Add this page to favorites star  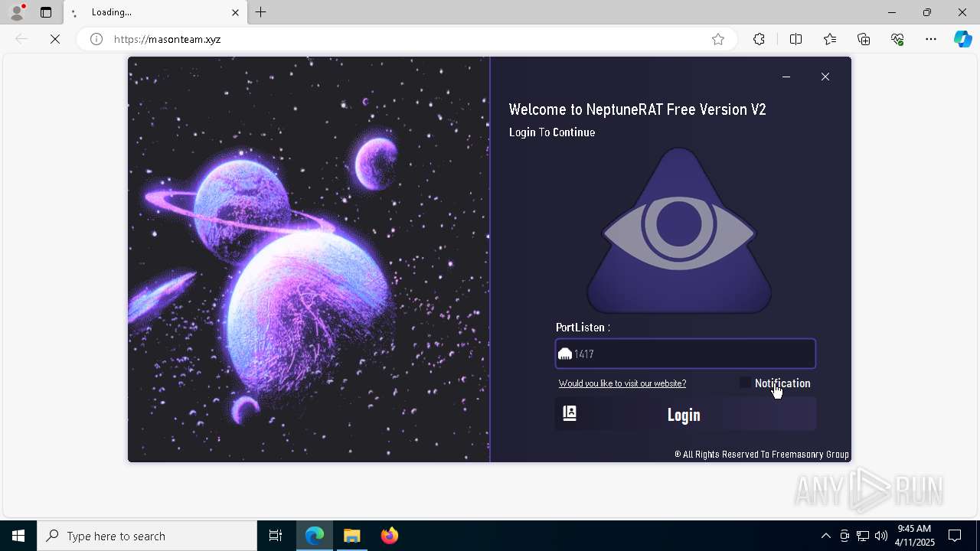point(717,39)
